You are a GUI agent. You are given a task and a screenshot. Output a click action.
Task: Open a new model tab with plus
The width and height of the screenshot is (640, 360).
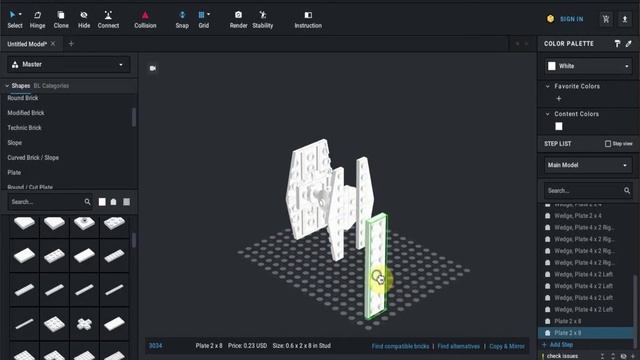pyautogui.click(x=71, y=44)
